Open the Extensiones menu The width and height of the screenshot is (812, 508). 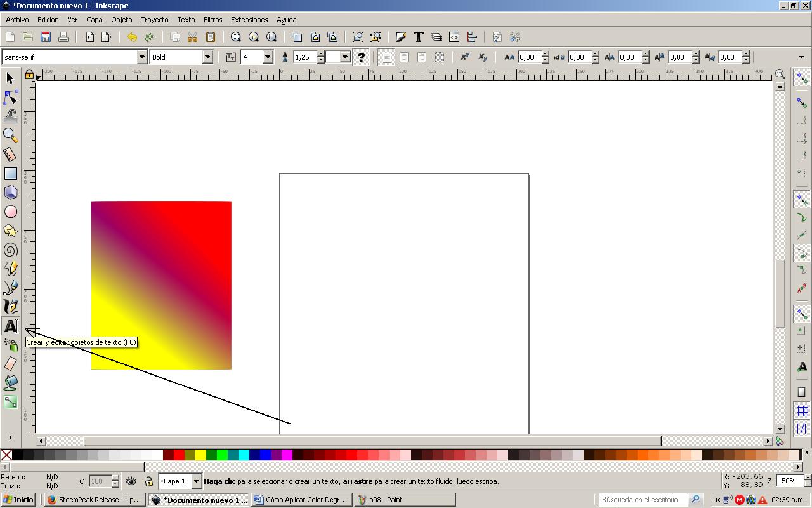249,20
